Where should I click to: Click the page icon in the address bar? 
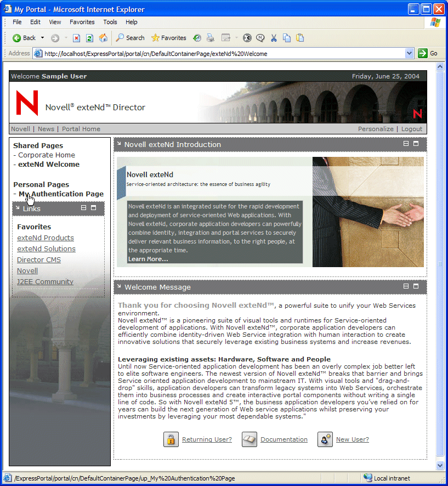click(x=38, y=53)
